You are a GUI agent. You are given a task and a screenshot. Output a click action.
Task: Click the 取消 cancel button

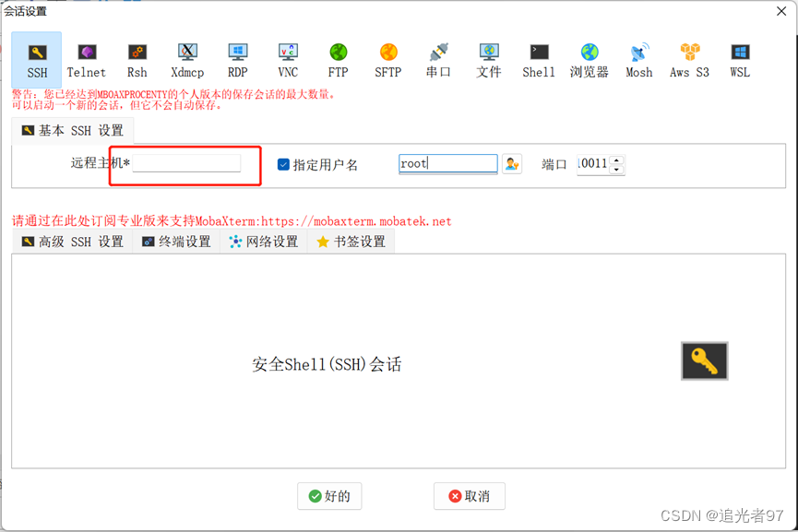[469, 495]
